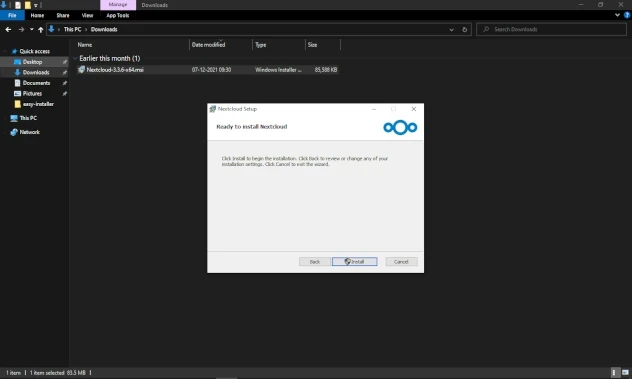
Task: Click the Search Downloads box
Action: click(x=551, y=29)
